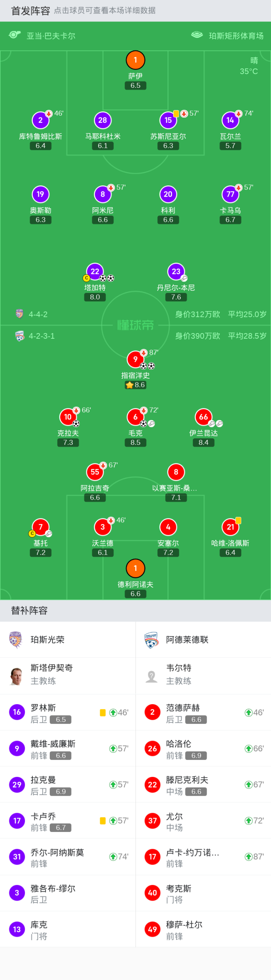Open 基托 number 7 captain badge

click(40, 527)
